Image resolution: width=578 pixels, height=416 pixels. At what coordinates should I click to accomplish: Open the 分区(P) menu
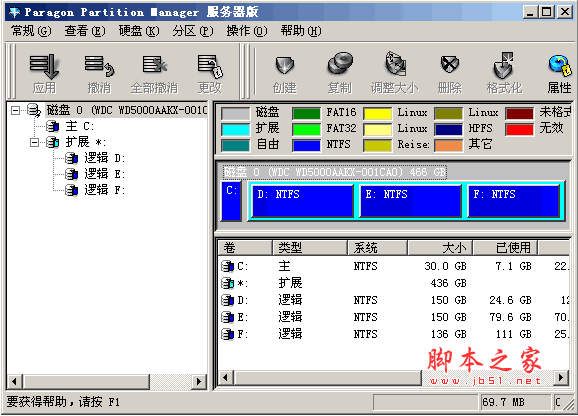click(x=193, y=31)
